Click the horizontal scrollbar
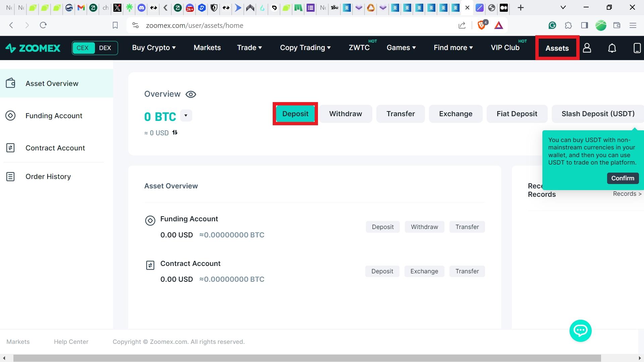 point(307,358)
